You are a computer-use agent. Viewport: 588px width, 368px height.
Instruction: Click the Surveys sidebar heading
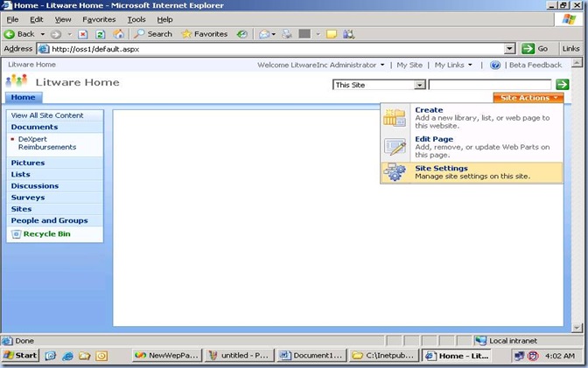point(28,198)
